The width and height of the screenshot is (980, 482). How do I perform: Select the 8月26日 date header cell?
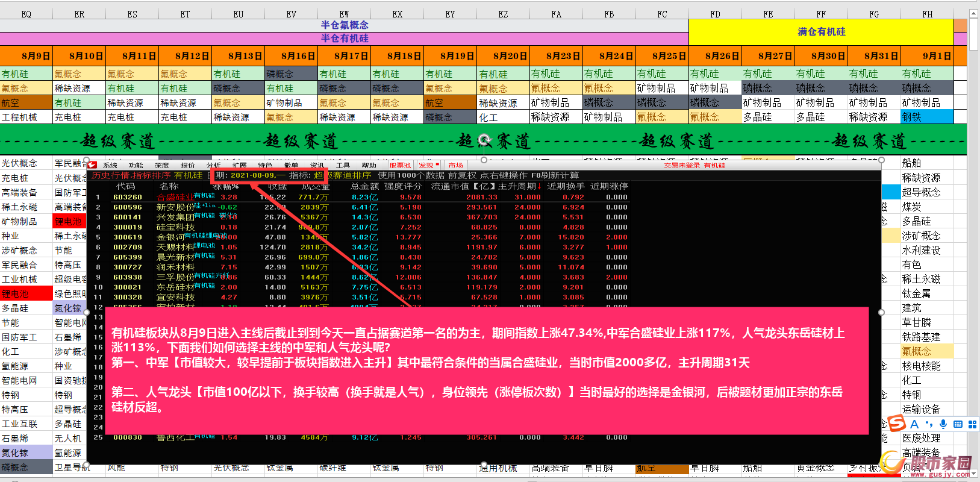715,56
